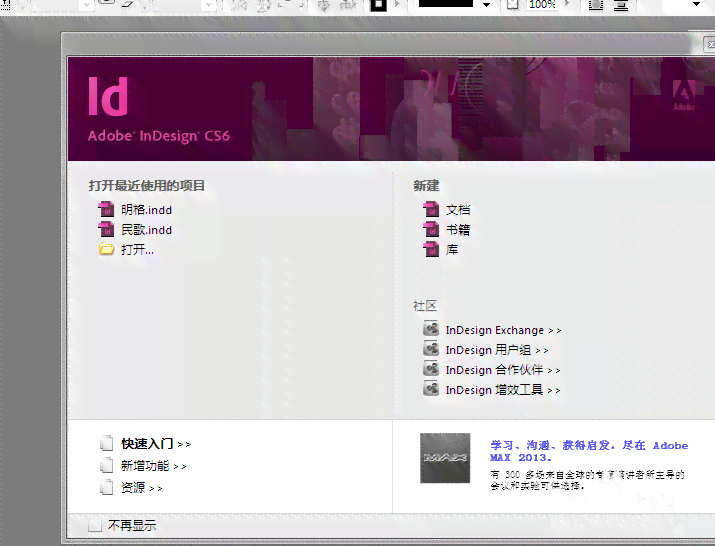Click the 100% opacity field
The height and width of the screenshot is (546, 715).
(543, 5)
